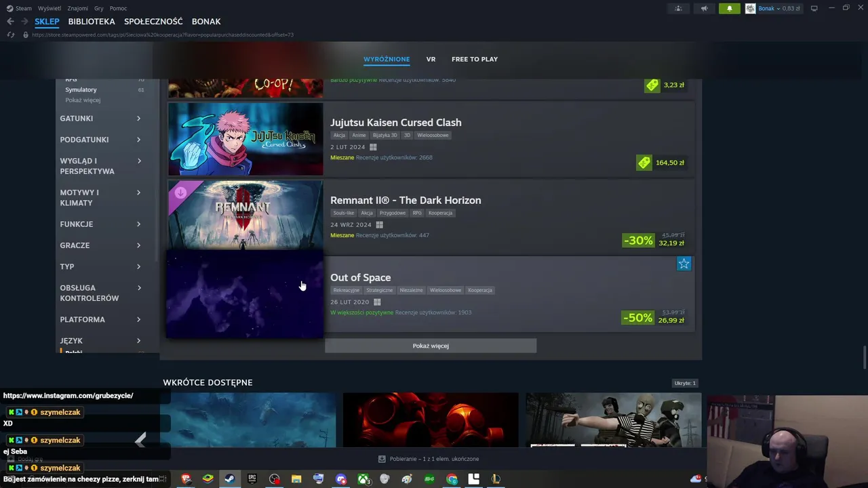Go forward using the browser forward arrow
Image resolution: width=868 pixels, height=488 pixels.
coord(24,22)
